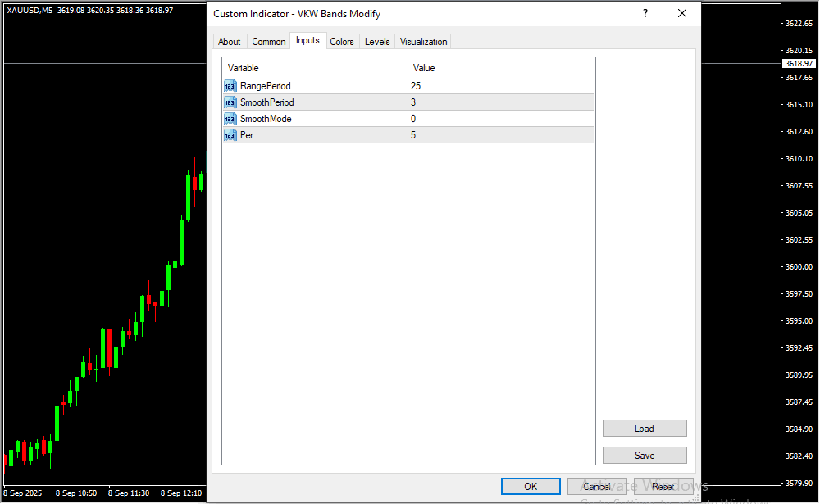Click the Per variable icon

click(230, 135)
